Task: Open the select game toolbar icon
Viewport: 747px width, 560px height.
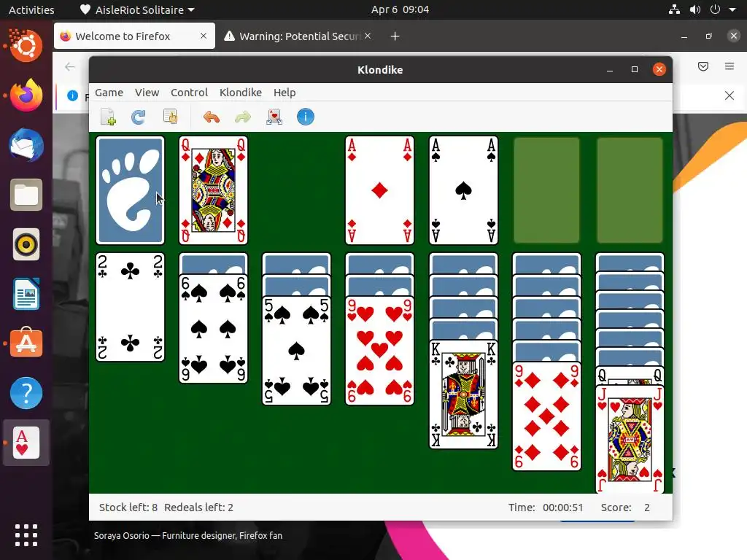Action: [170, 117]
